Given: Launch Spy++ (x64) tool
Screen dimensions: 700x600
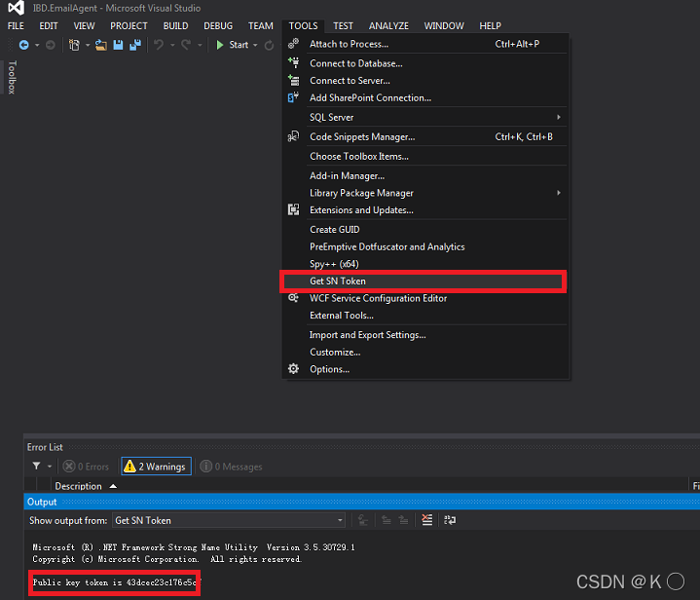Looking at the screenshot, I should point(425,264).
